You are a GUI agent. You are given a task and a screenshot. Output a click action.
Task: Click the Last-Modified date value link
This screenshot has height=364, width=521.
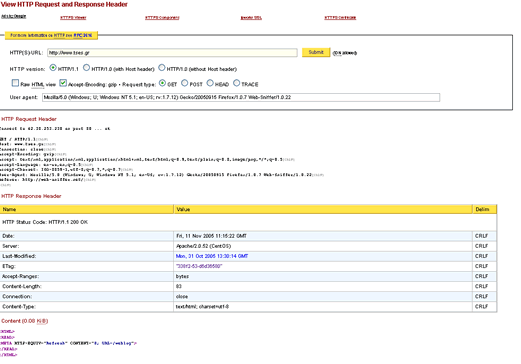point(212,256)
